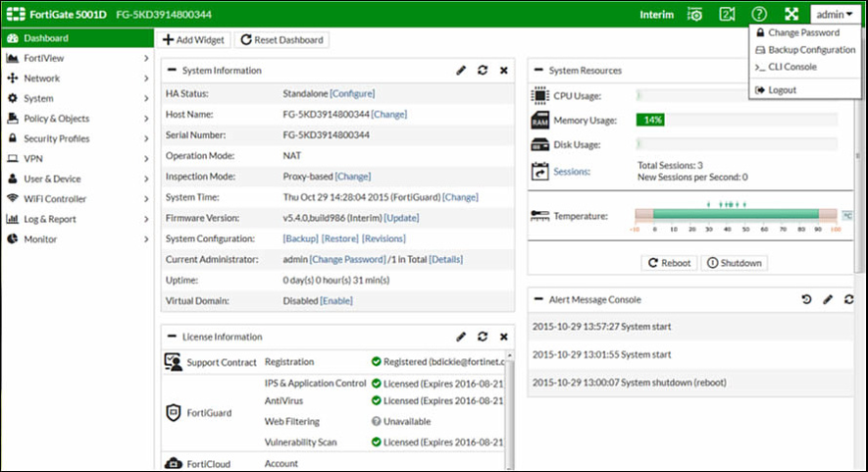Screen dimensions: 868x472
Task: Click the System Configuration Restore link
Action: [340, 238]
